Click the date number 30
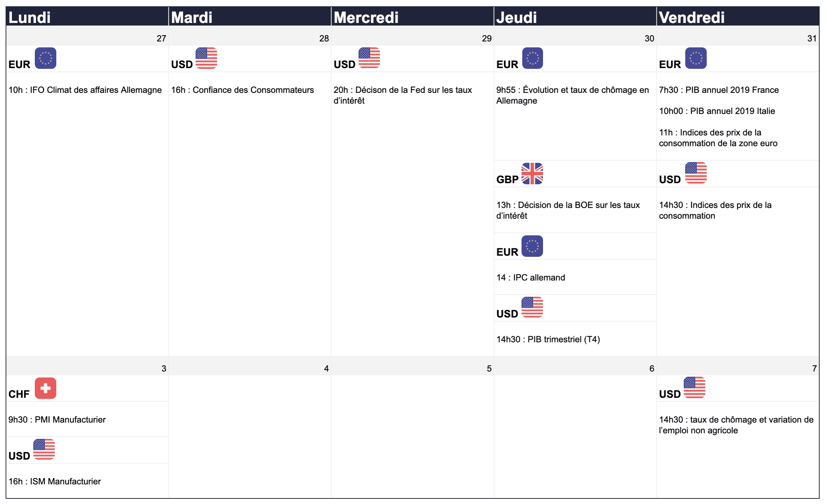The image size is (826, 504). [x=649, y=38]
